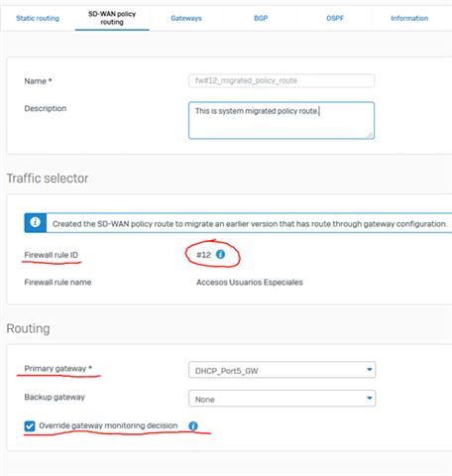Click the Override gateway monitoring decision label
The image size is (452, 476).
pos(108,425)
